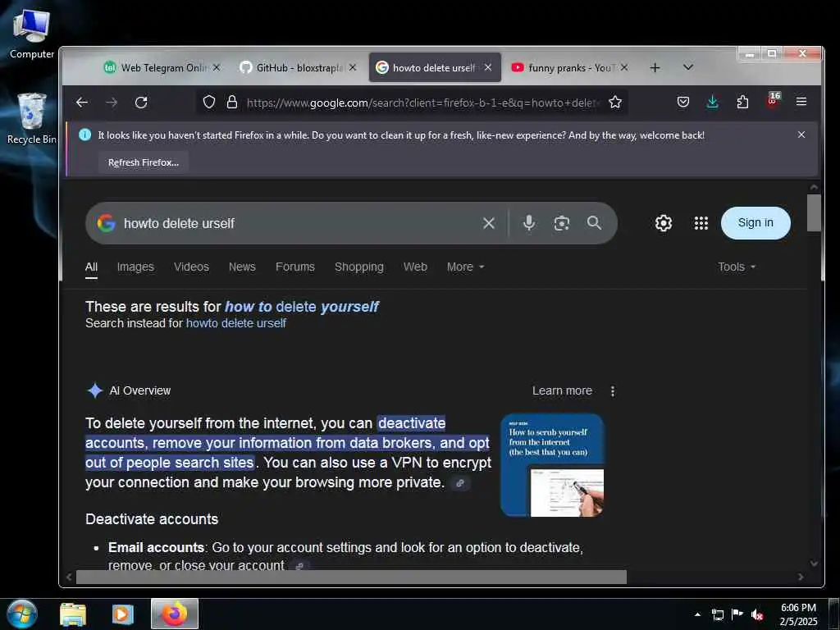Viewport: 840px width, 630px height.
Task: Open the Windows Start menu orb
Action: pos(22,614)
